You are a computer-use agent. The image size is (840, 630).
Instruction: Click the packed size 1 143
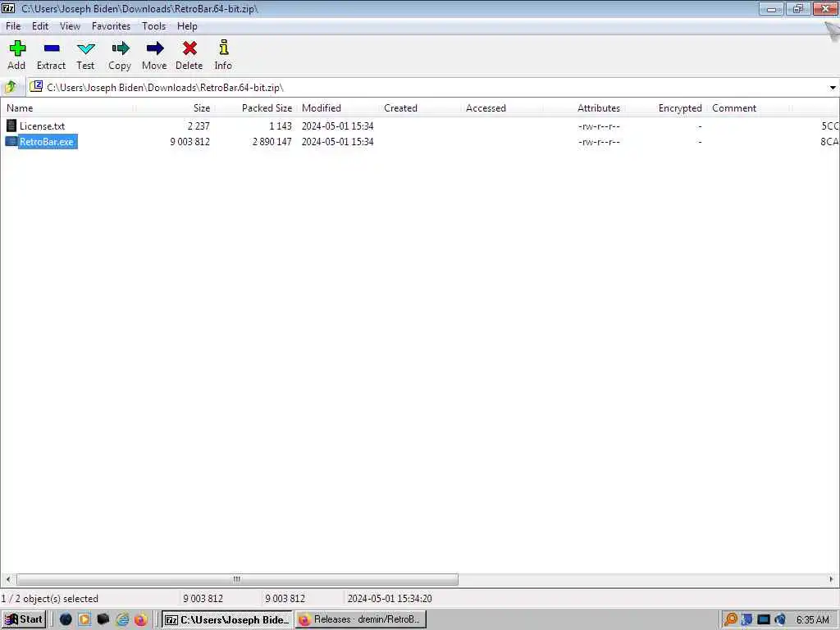pyautogui.click(x=281, y=126)
